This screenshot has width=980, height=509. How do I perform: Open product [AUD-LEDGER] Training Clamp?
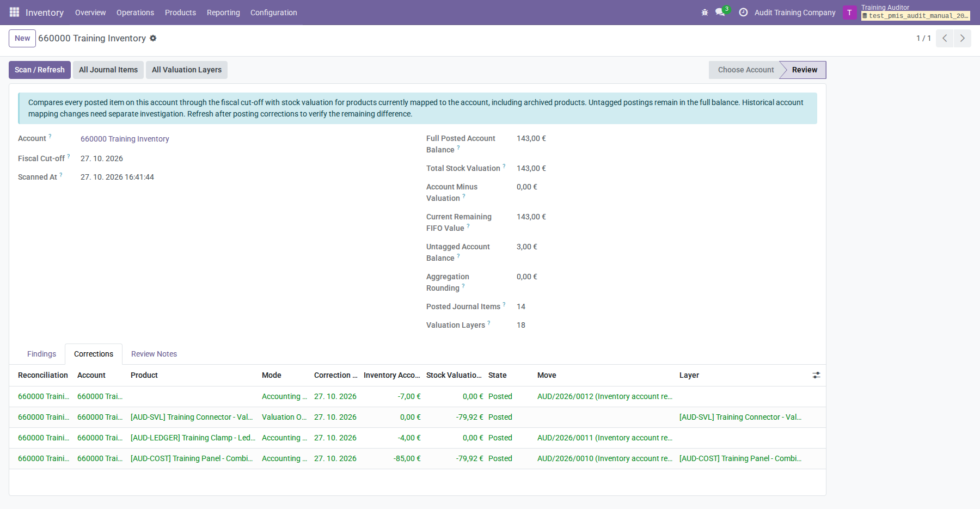point(193,438)
